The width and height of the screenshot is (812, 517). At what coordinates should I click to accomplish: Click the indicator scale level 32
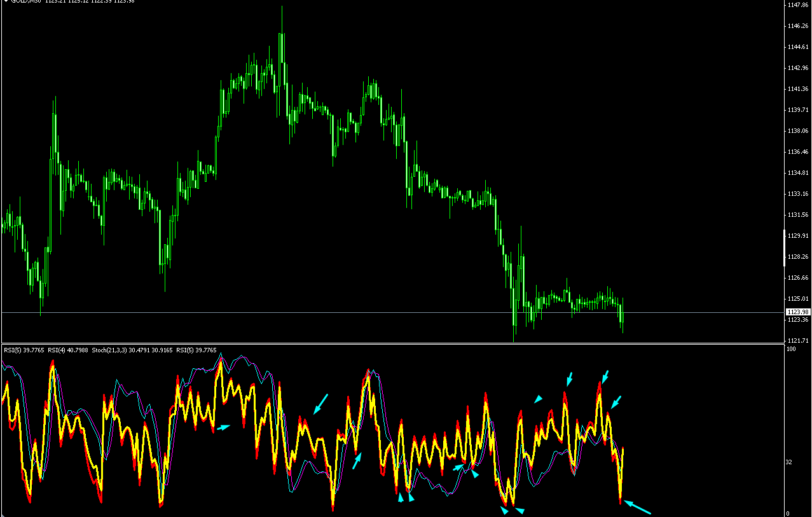point(790,462)
